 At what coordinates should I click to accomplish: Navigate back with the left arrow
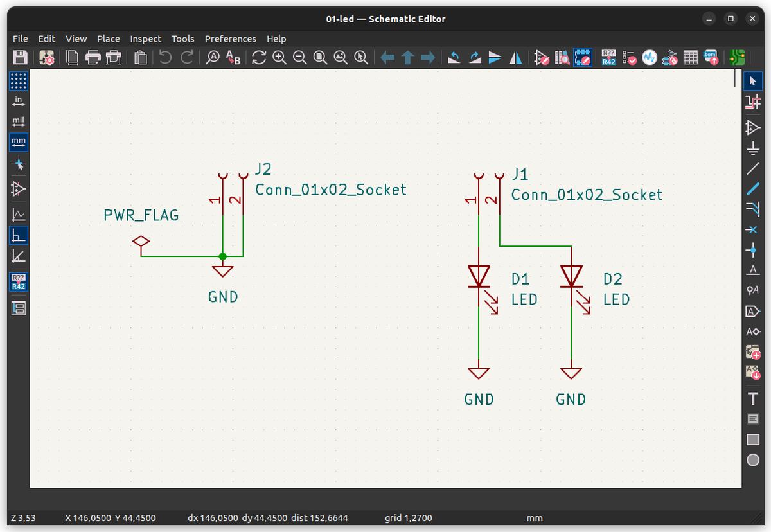coord(387,58)
